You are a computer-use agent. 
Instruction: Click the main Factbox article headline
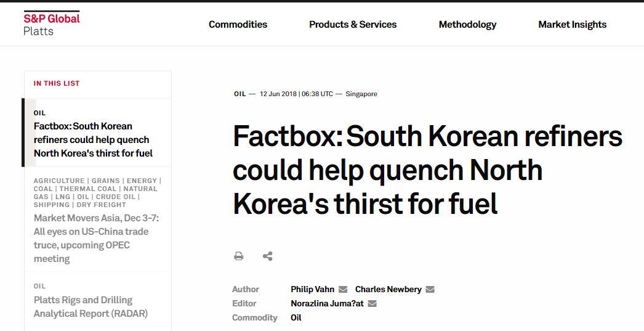[427, 171]
